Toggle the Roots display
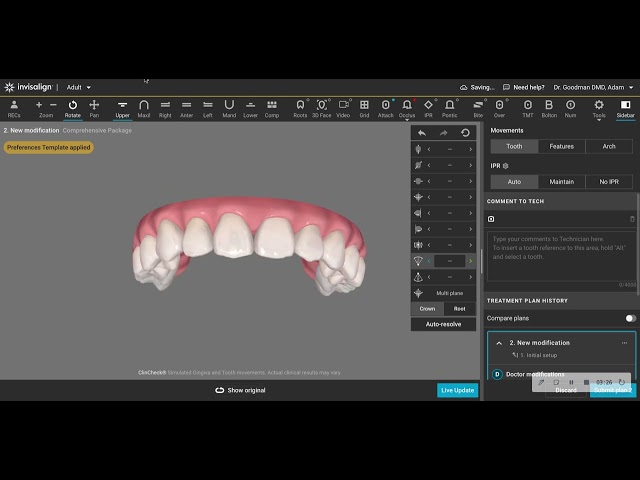The width and height of the screenshot is (640, 480). pyautogui.click(x=300, y=109)
